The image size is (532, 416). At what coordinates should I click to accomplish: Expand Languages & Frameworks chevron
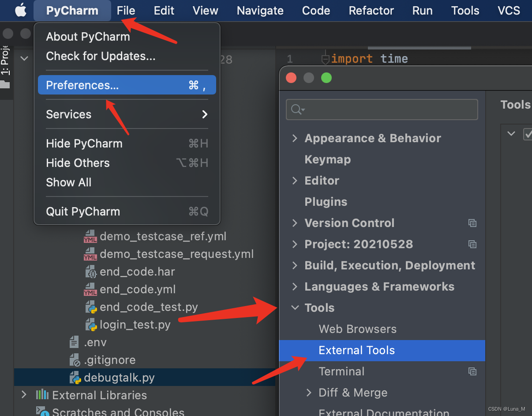[x=295, y=287]
